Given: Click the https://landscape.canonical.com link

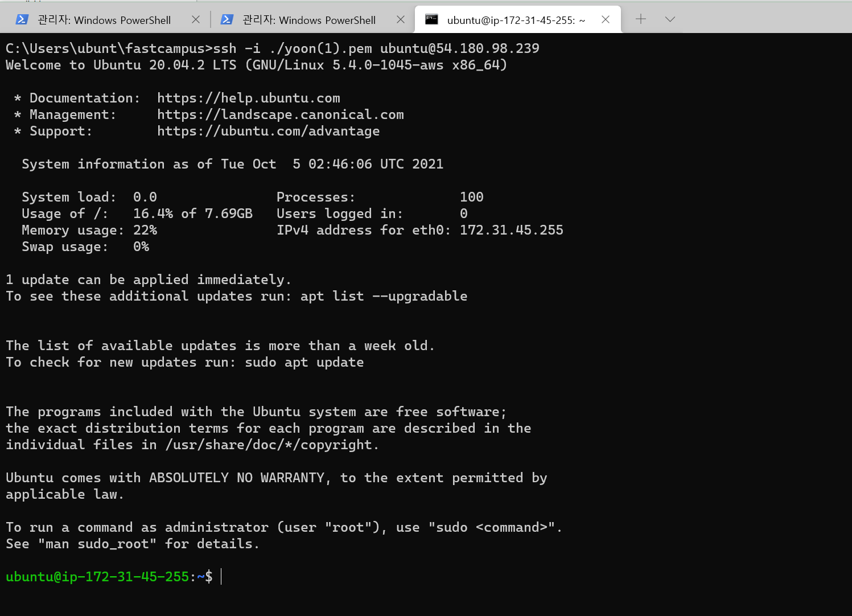Looking at the screenshot, I should [281, 114].
